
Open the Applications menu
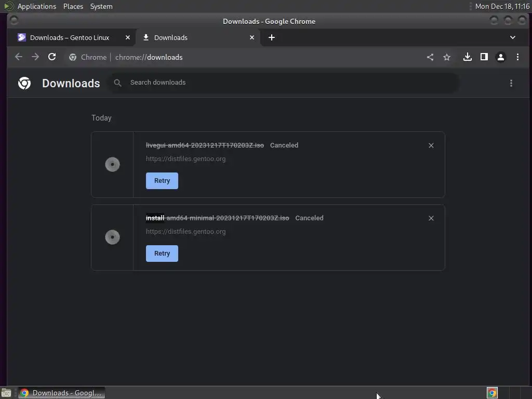click(37, 6)
